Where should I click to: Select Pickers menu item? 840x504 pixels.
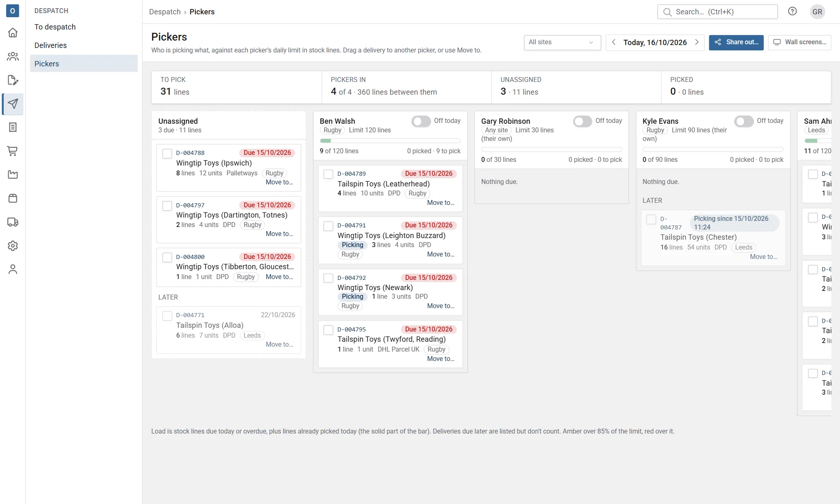84,64
